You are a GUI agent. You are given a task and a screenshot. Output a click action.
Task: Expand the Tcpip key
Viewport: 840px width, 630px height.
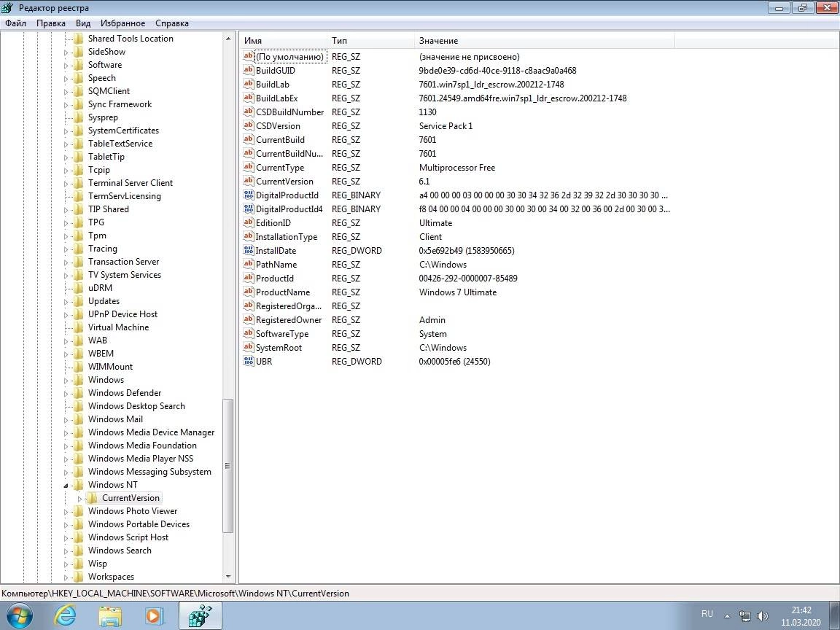click(x=66, y=171)
